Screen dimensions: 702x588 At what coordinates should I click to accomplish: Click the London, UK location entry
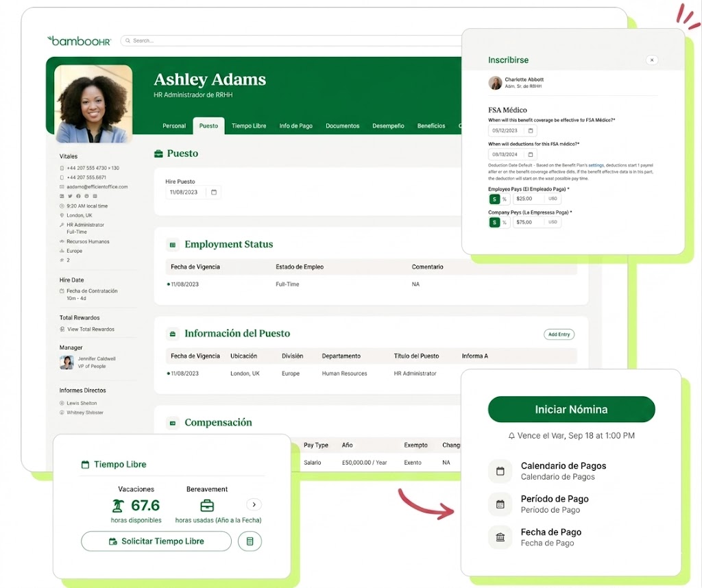[80, 215]
